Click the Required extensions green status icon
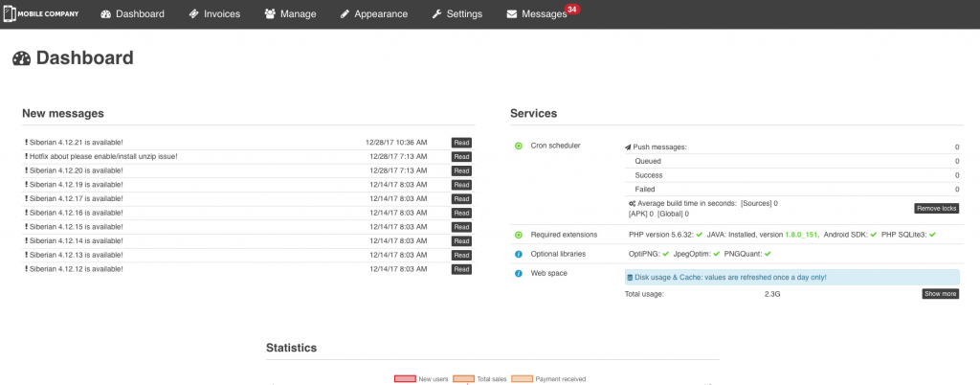This screenshot has height=385, width=980. click(x=519, y=235)
